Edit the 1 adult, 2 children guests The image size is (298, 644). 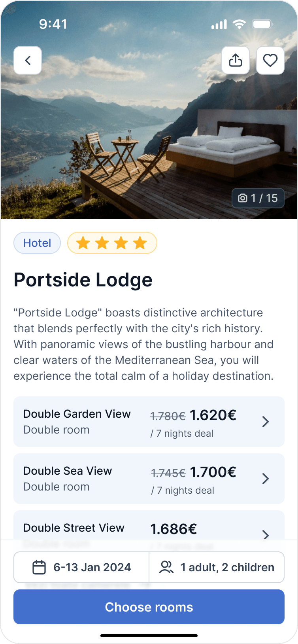227,567
